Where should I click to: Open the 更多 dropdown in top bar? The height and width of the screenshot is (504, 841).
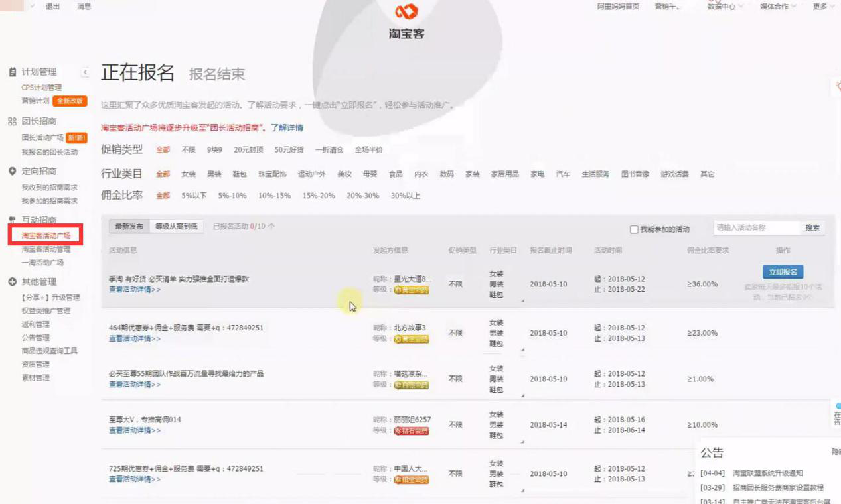823,7
